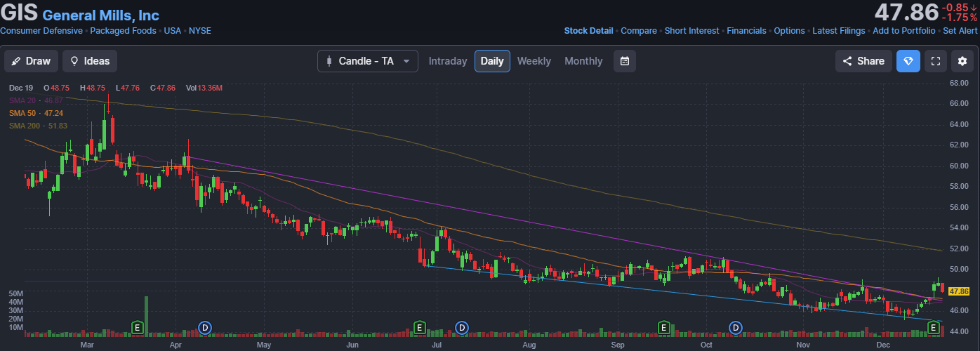980x351 pixels.
Task: Open the calendar date range picker
Action: click(x=625, y=61)
